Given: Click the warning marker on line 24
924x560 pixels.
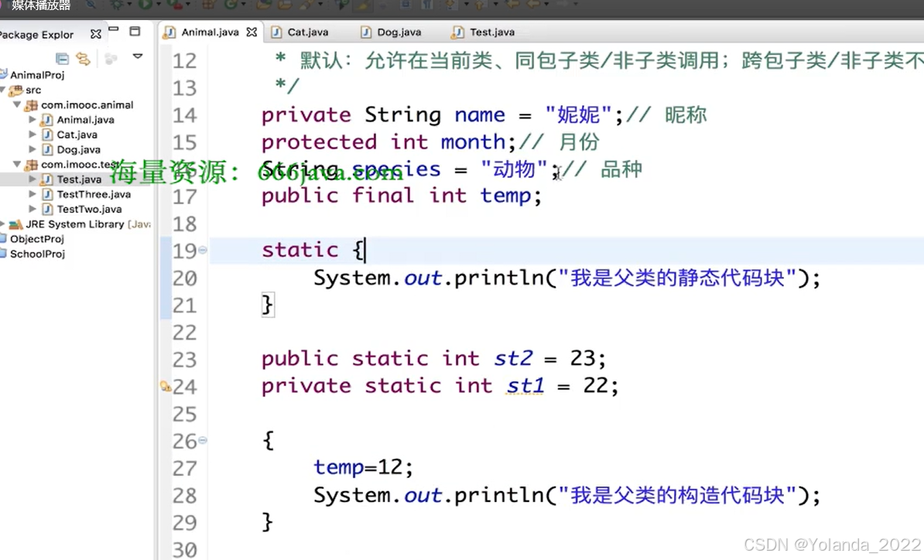Looking at the screenshot, I should 166,386.
